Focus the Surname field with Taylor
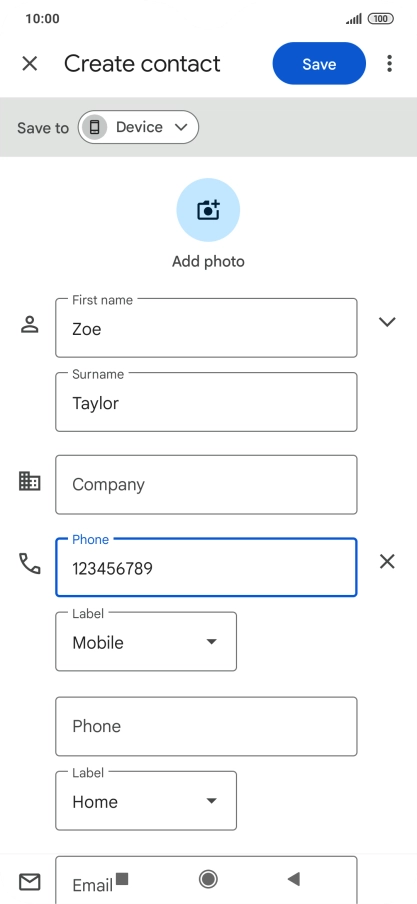This screenshot has width=417, height=904. click(206, 402)
